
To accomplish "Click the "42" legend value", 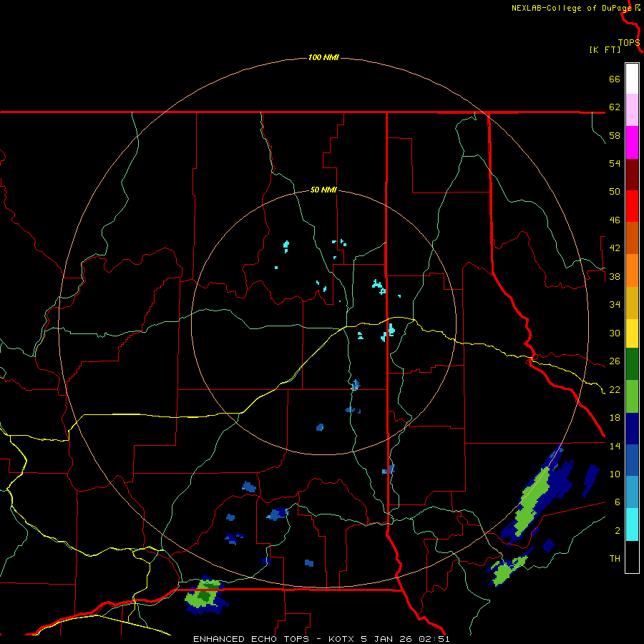I will [615, 248].
